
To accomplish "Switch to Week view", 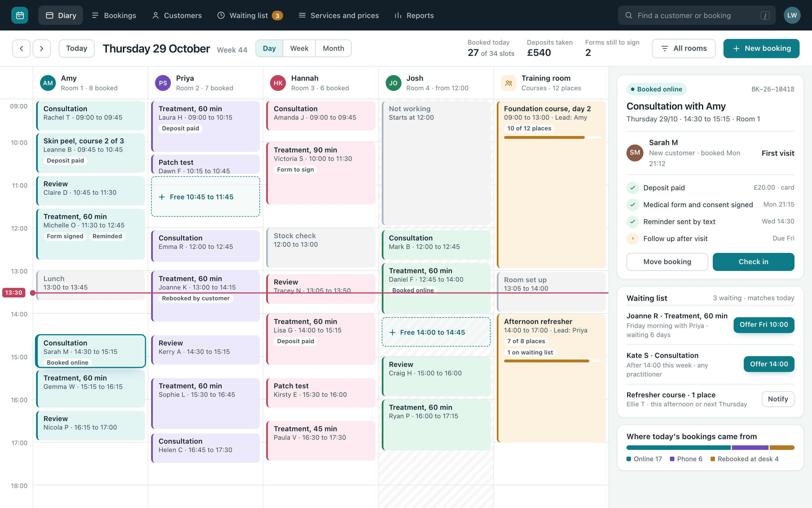I will (299, 48).
